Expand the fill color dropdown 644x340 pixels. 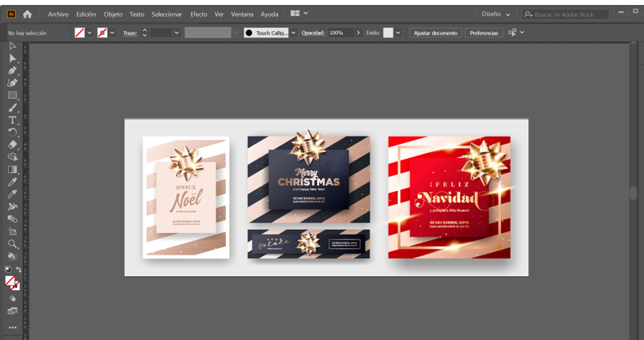point(90,33)
